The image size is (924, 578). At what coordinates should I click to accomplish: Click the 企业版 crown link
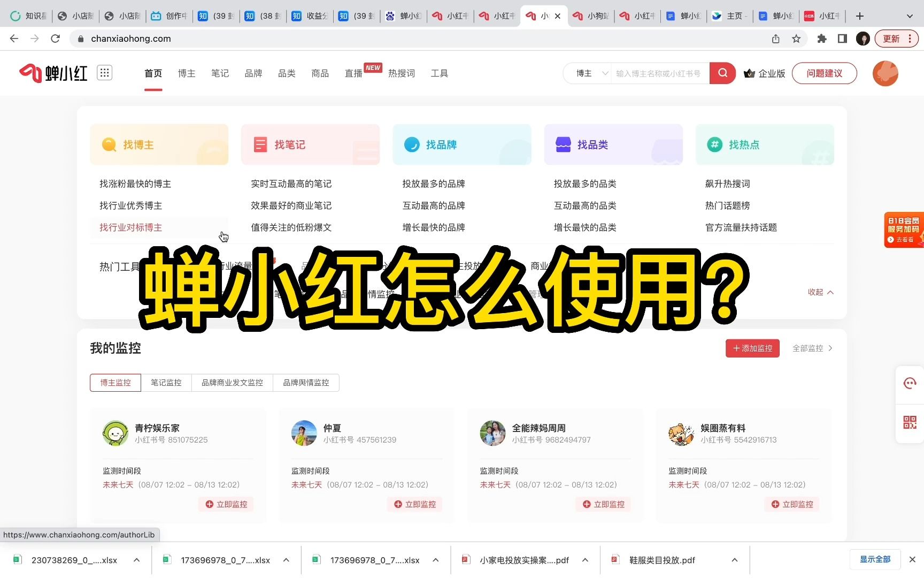click(x=765, y=73)
